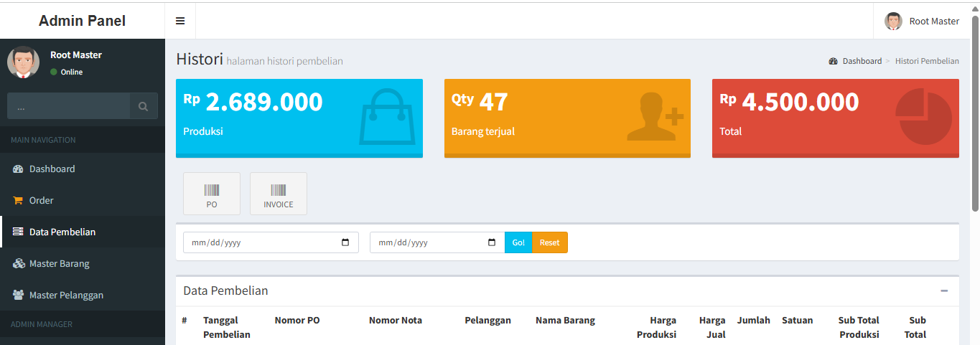980x345 pixels.
Task: Open calendar picker on first date field
Action: (345, 242)
